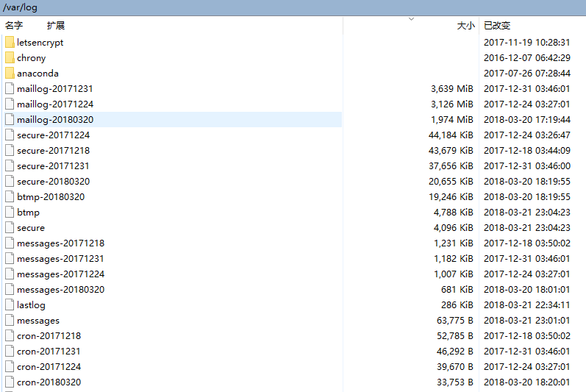Screen dimensions: 586x392
Task: Click the anaconda folder icon
Action: 10,74
